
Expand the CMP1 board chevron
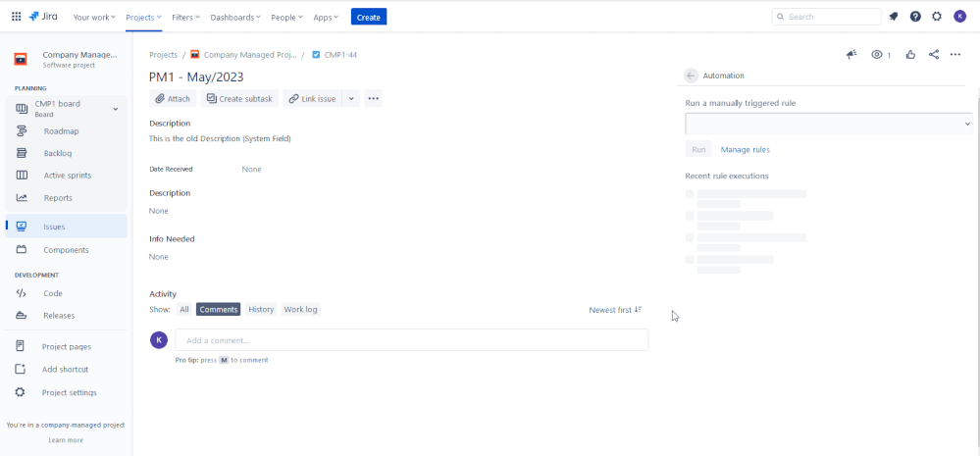(115, 109)
